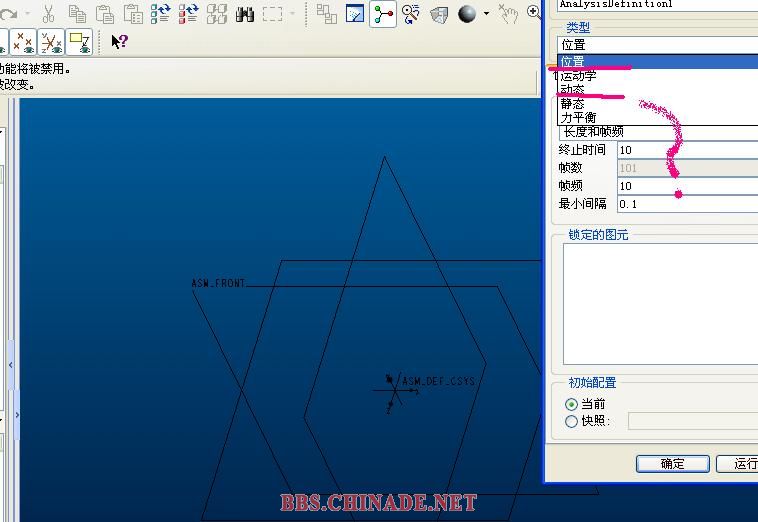The image size is (758, 522).
Task: Click the dashed selection box icon
Action: (x=272, y=14)
